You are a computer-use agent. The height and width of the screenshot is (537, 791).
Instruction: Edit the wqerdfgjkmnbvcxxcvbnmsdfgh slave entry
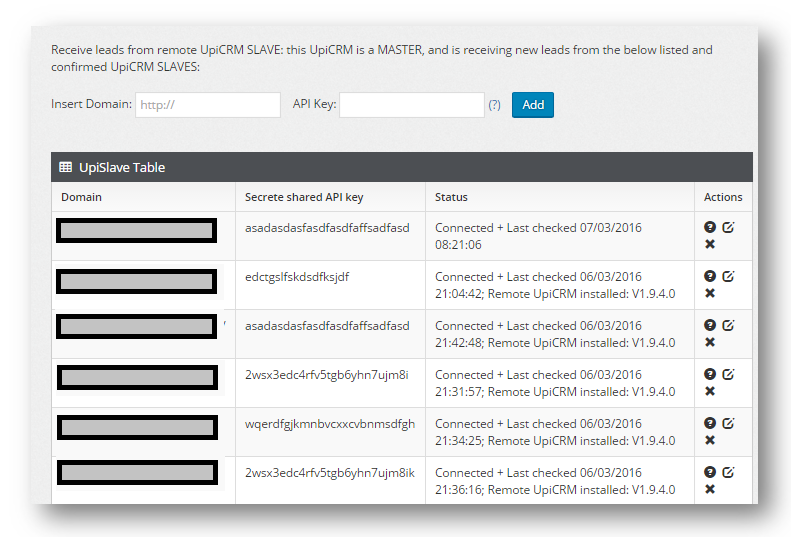tap(728, 423)
